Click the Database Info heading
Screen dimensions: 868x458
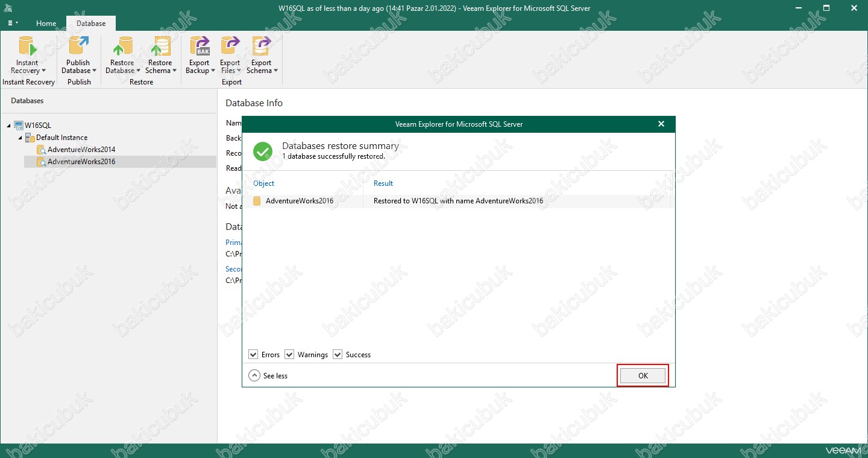click(254, 103)
